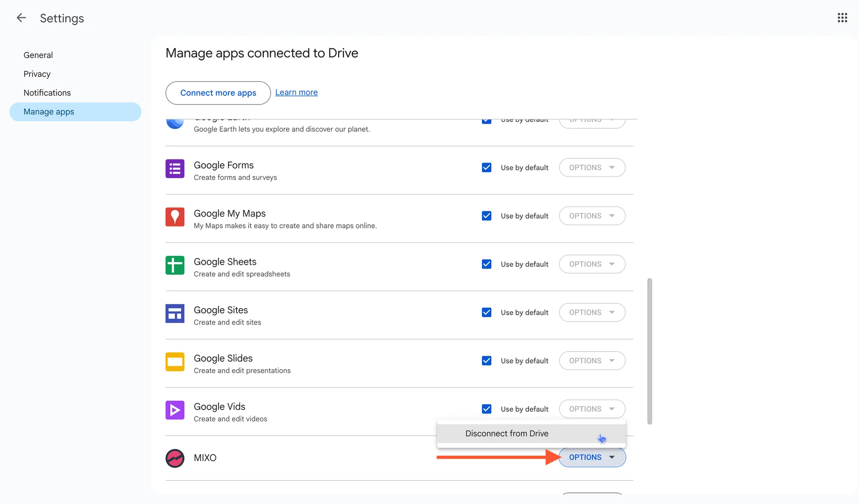This screenshot has width=859, height=504.
Task: Click the Google My Maps pin icon
Action: tap(175, 217)
